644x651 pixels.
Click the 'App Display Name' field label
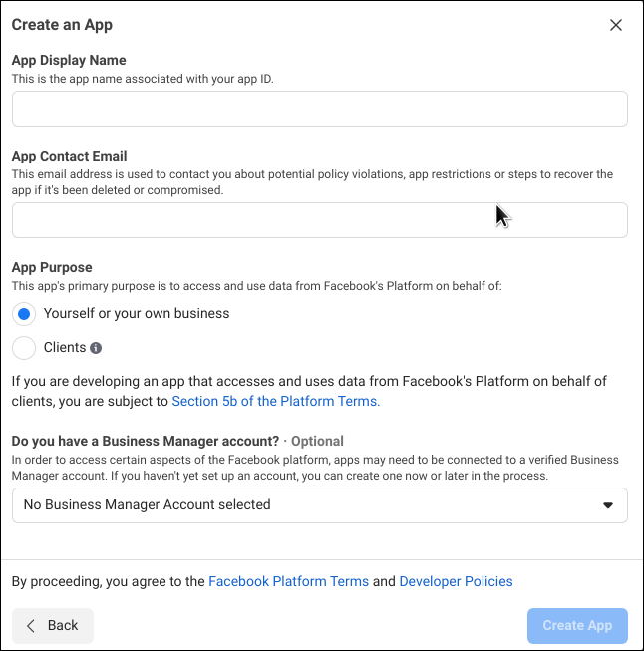(x=69, y=60)
